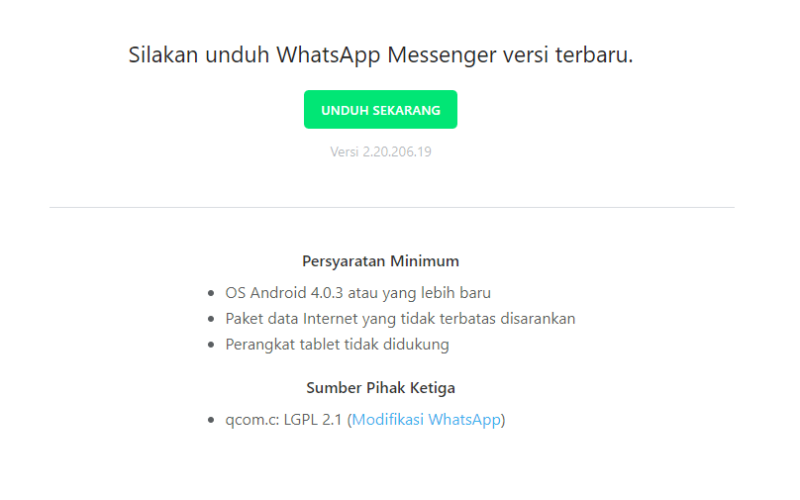This screenshot has height=500, width=800.
Task: Click the LGPL 2.1 license text
Action: pyautogui.click(x=312, y=419)
